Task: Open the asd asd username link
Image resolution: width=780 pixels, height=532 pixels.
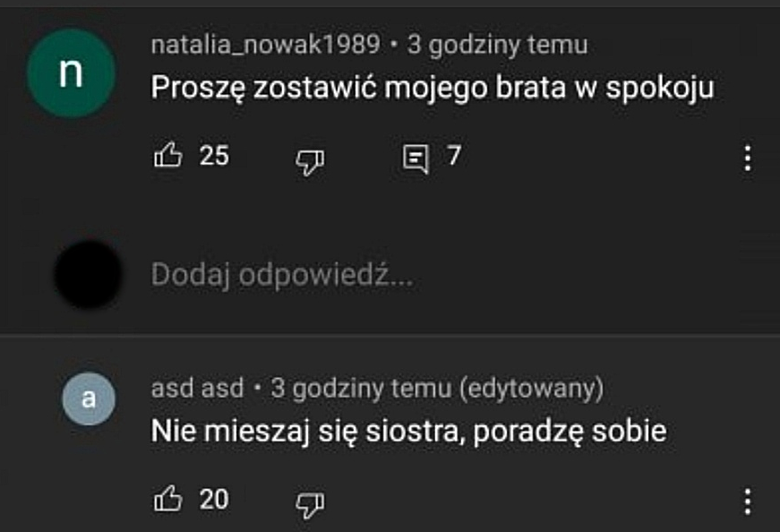Action: tap(197, 389)
